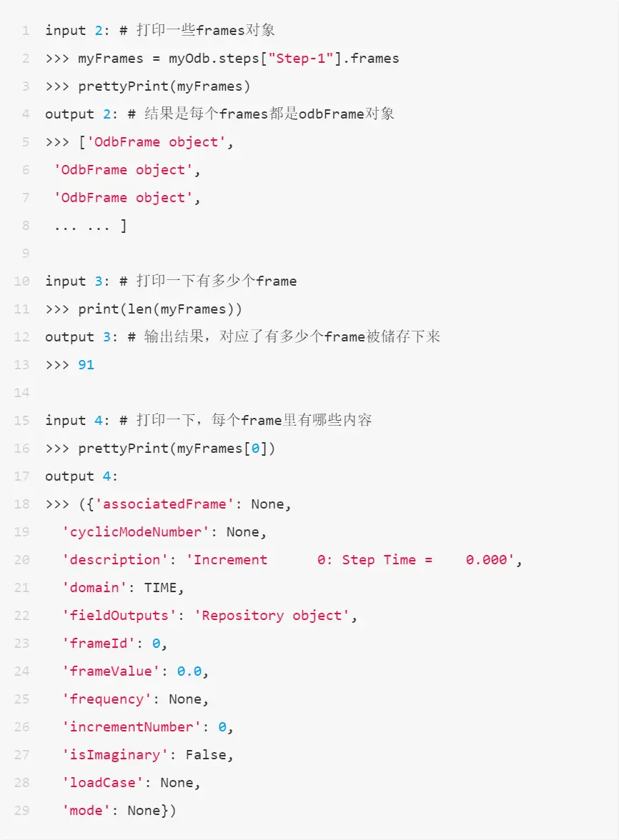Click the "output 4:" label

81,476
